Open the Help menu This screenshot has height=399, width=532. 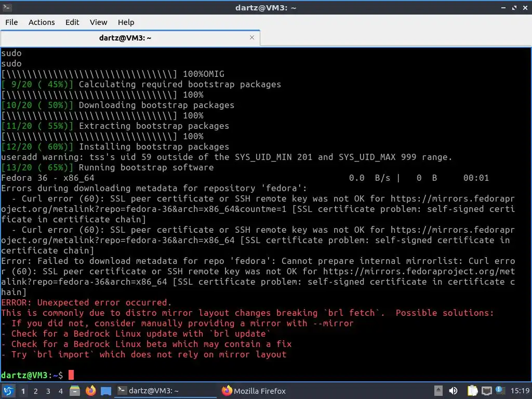[x=126, y=22]
